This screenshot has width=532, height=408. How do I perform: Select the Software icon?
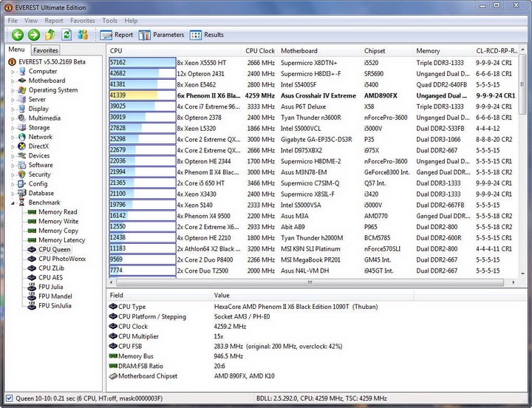coord(22,165)
